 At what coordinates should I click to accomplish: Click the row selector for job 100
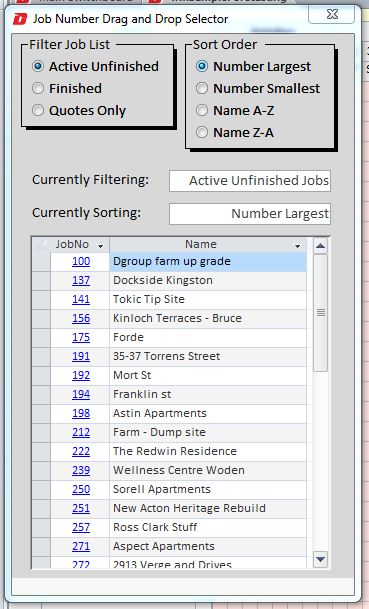click(41, 262)
